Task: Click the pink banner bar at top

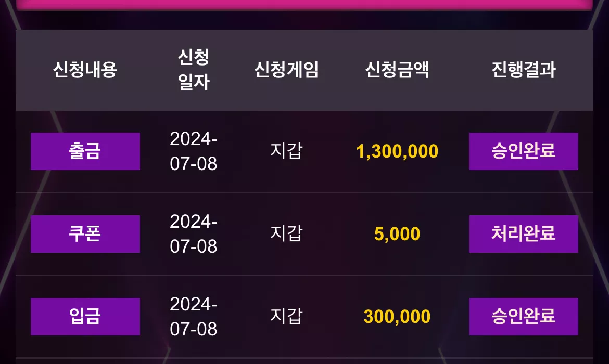Action: pyautogui.click(x=304, y=5)
